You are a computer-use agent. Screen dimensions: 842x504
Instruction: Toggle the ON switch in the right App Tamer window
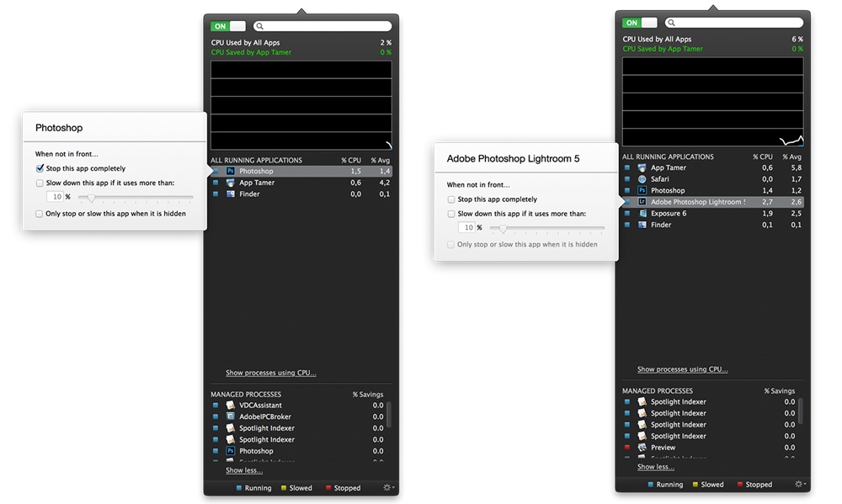click(x=640, y=23)
